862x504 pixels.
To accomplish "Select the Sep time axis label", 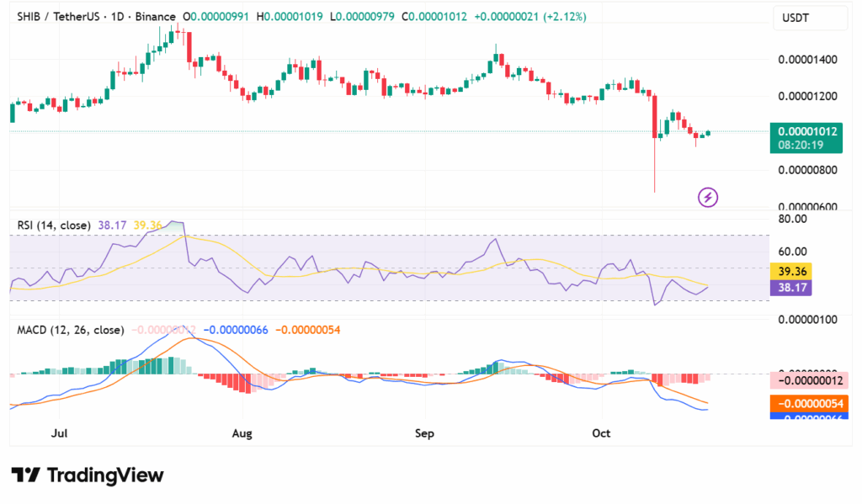I will click(424, 433).
